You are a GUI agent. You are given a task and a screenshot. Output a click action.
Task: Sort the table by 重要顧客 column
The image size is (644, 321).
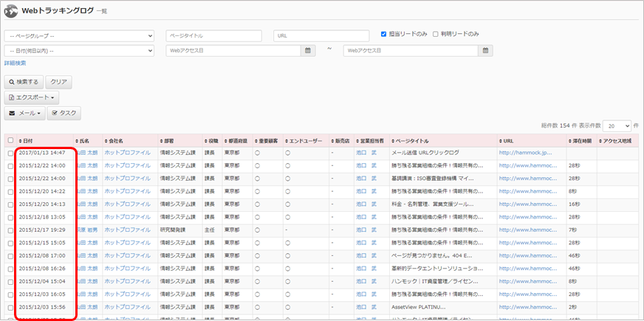pos(266,141)
